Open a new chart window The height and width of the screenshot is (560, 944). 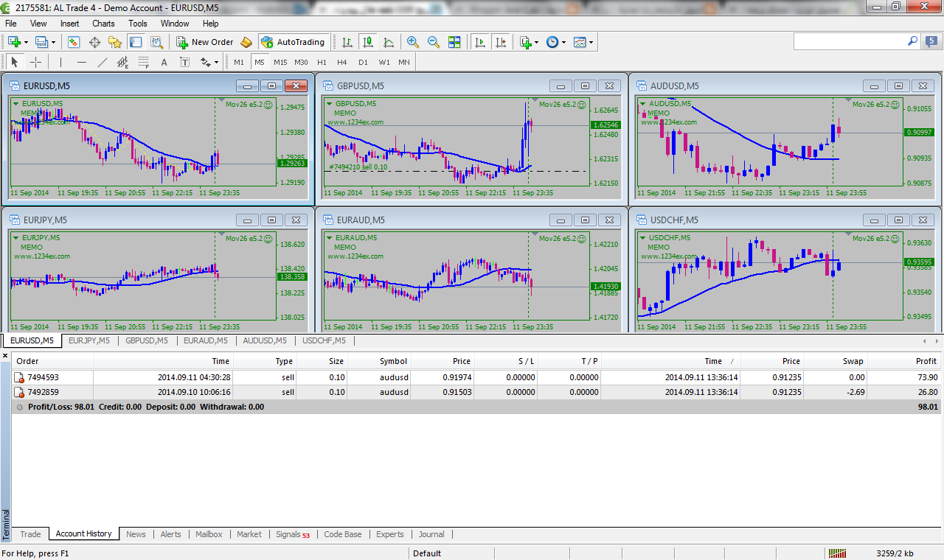coord(15,42)
